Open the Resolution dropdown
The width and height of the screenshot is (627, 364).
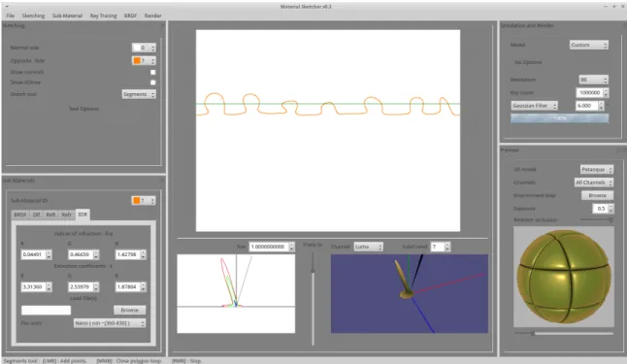click(594, 80)
